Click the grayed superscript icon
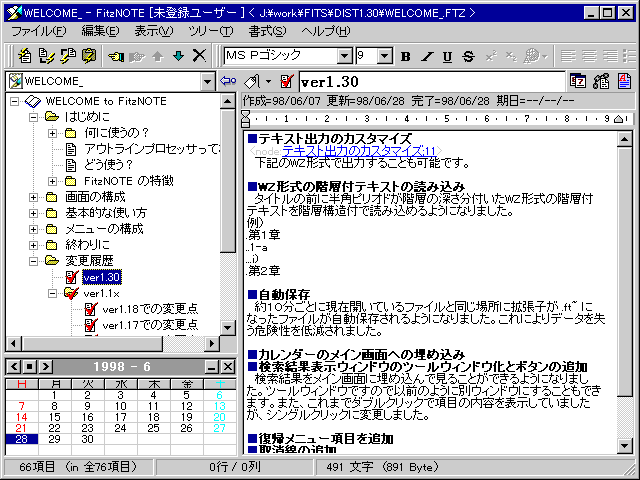The height and width of the screenshot is (480, 640). [x=491, y=56]
